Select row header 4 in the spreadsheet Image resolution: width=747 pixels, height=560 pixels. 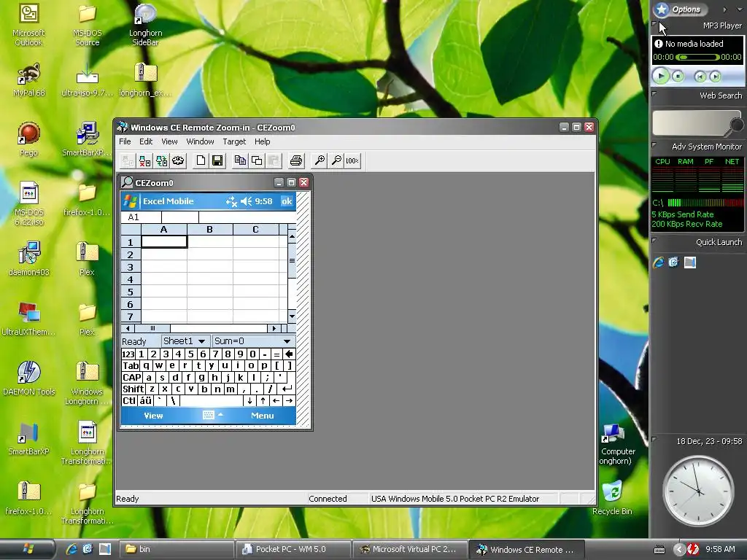coord(131,279)
